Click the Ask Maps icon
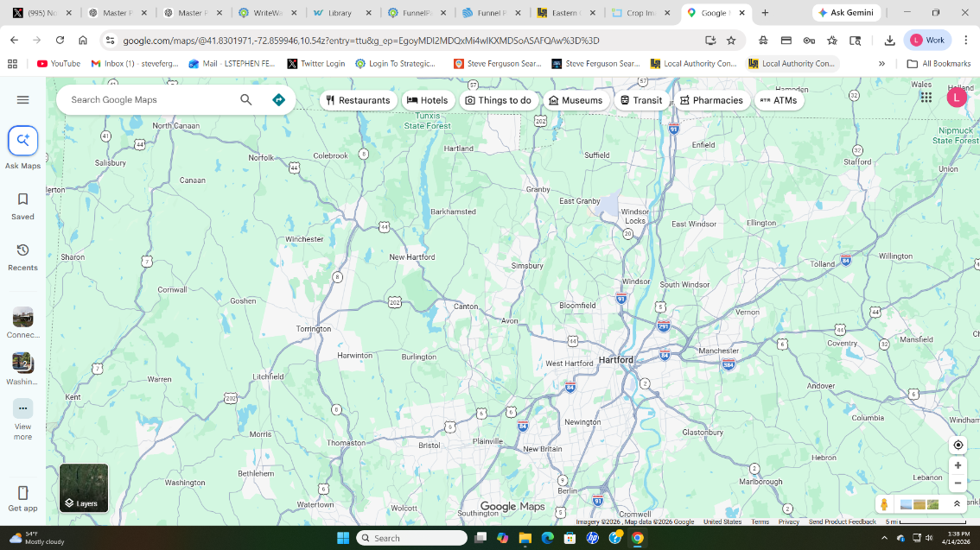The image size is (980, 550). tap(23, 141)
